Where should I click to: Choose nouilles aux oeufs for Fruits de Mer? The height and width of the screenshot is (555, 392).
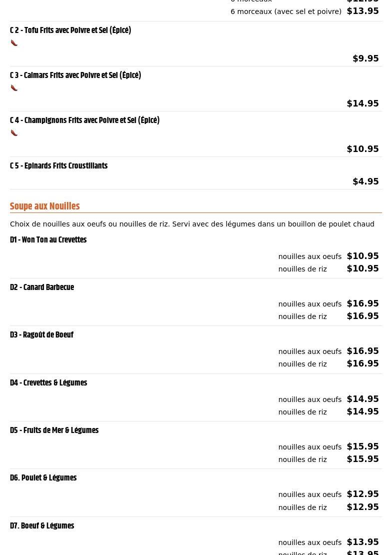310,447
